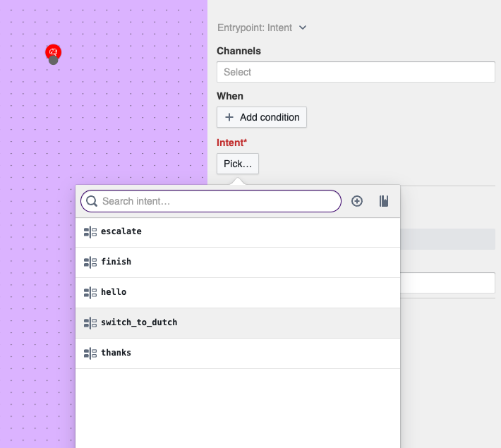This screenshot has width=501, height=448.
Task: Click the gray connector dot below the red node
Action: click(x=54, y=61)
